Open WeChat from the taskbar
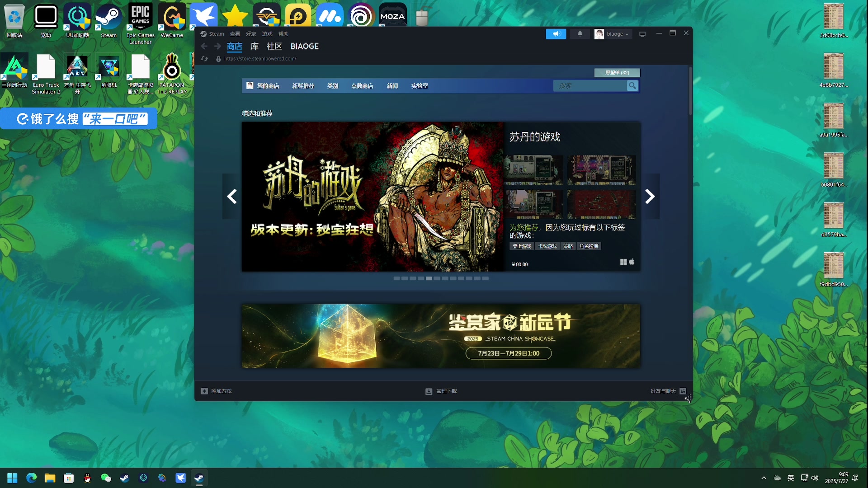The height and width of the screenshot is (488, 868). pos(106,478)
